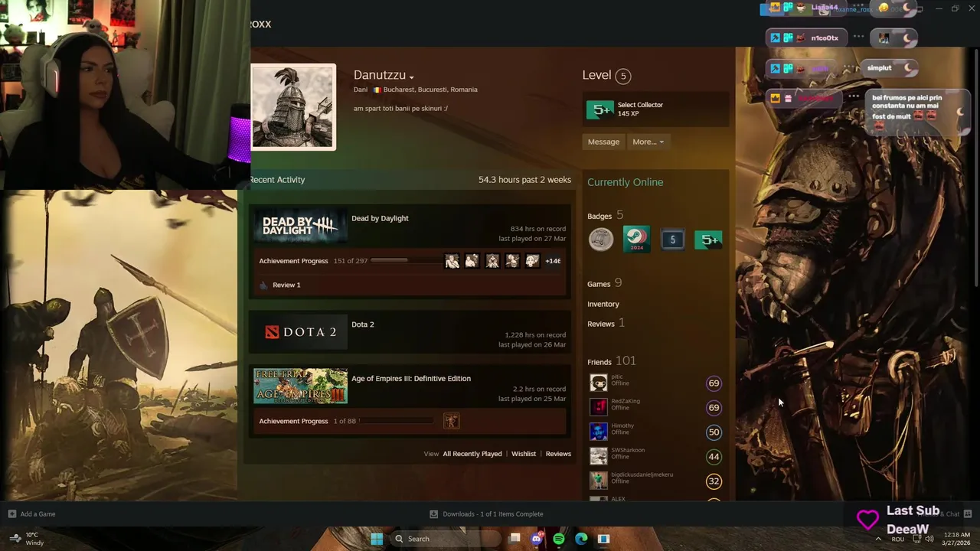Screen dimensions: 980x551
Task: Open Spotify from the taskbar
Action: [x=559, y=539]
